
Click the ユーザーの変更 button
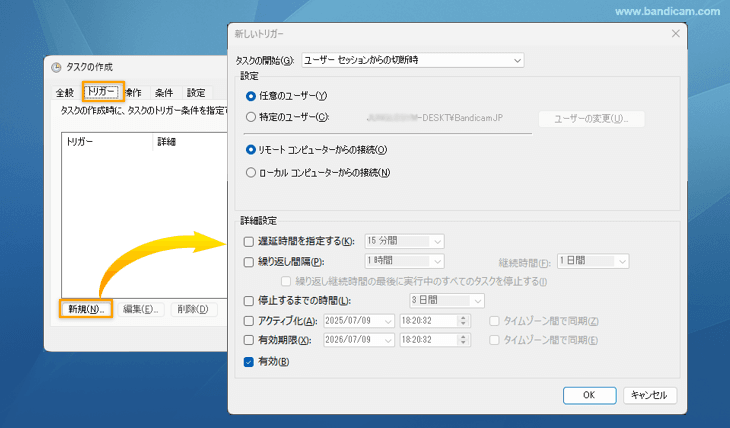(591, 119)
